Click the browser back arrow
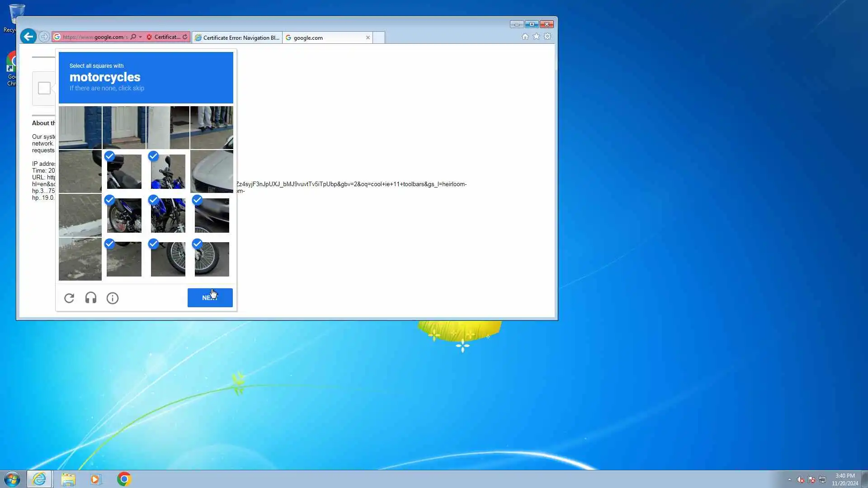 (28, 37)
